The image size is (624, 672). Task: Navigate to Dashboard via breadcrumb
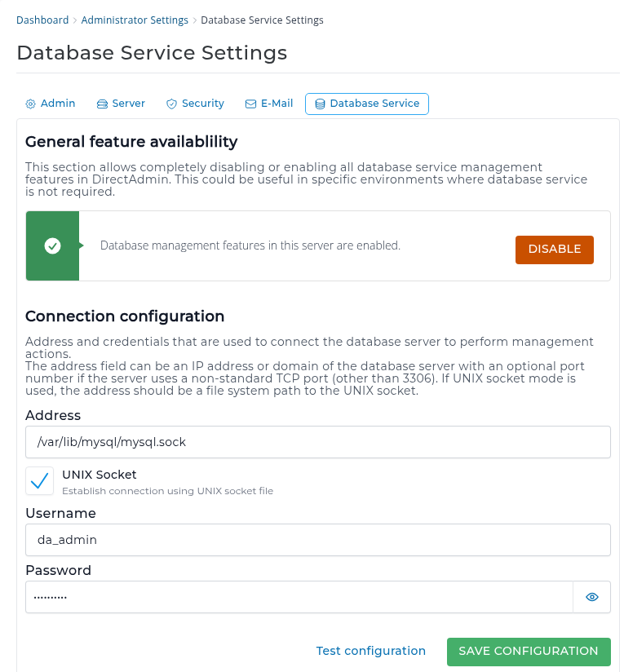point(42,20)
